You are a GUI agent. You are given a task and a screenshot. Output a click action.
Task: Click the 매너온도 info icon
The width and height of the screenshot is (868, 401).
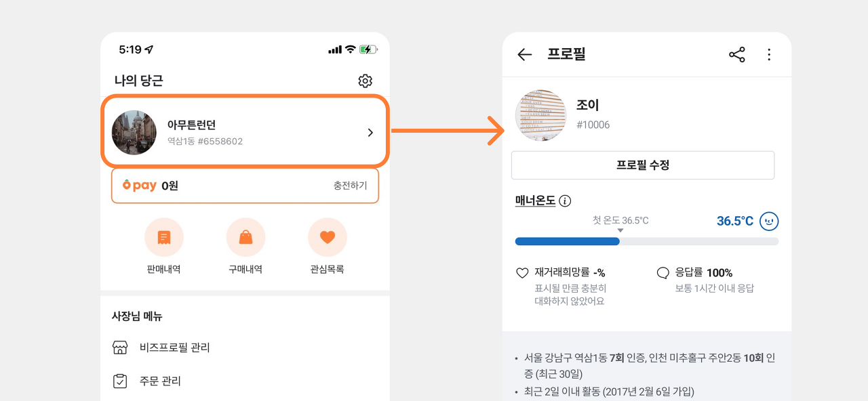click(x=566, y=201)
